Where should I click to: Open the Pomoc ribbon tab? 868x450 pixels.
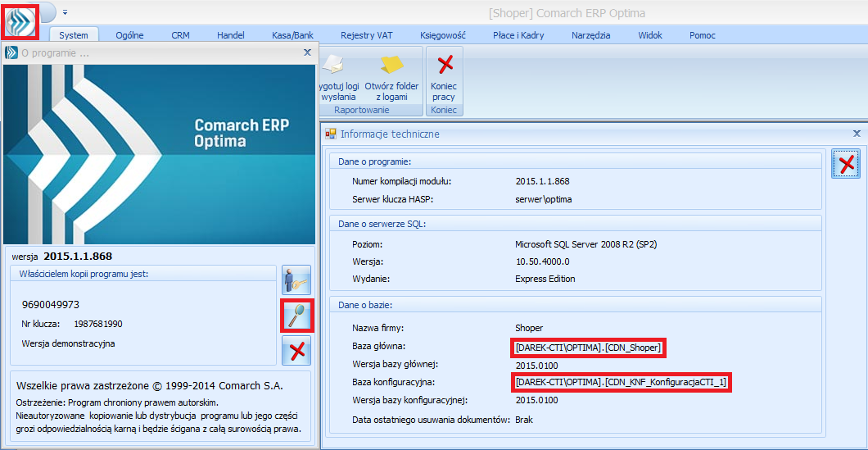click(703, 35)
